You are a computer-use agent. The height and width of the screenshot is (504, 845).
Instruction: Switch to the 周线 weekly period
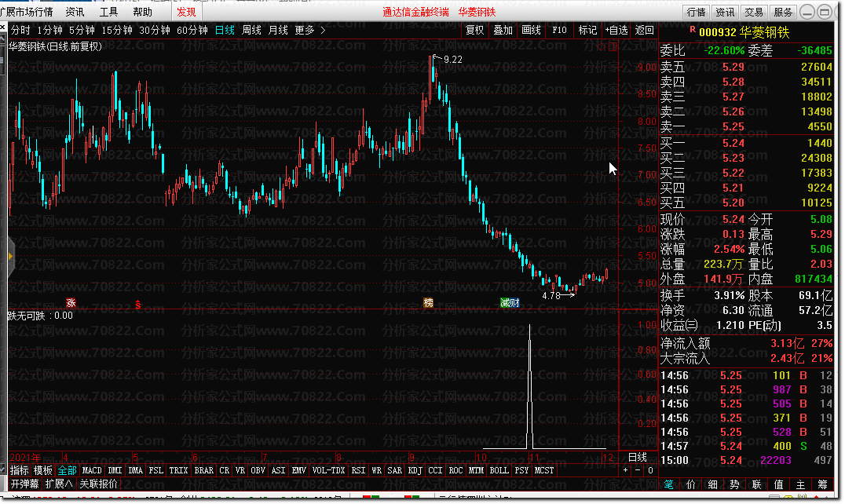tap(251, 30)
